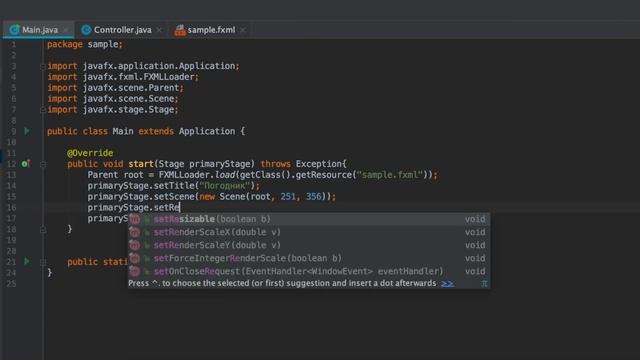Screen dimensions: 640x360
Task: Click the import javafx.scene.Parent line
Action: [116, 88]
